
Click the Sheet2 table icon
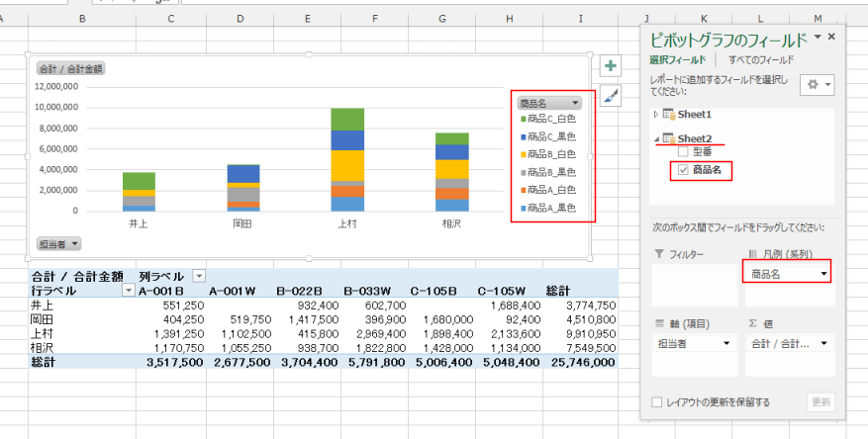pos(668,138)
